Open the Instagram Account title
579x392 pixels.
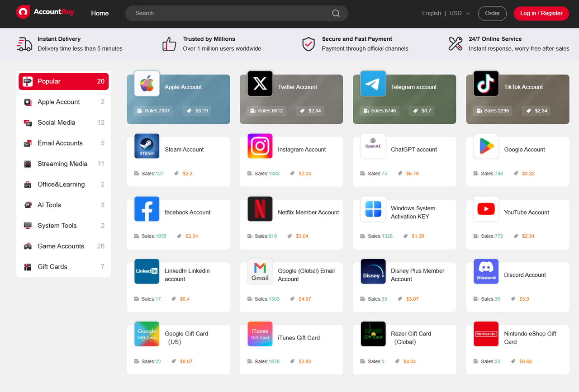[302, 150]
